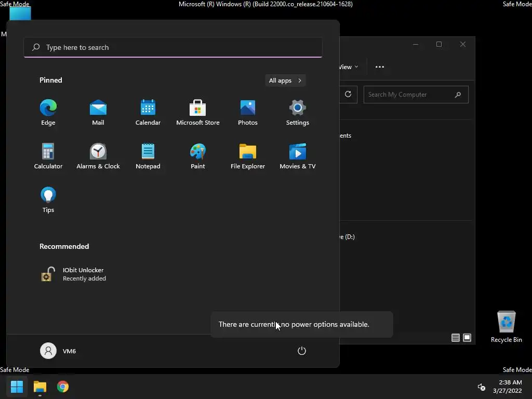Select the (D:) drive in File Explorer

[x=348, y=237]
